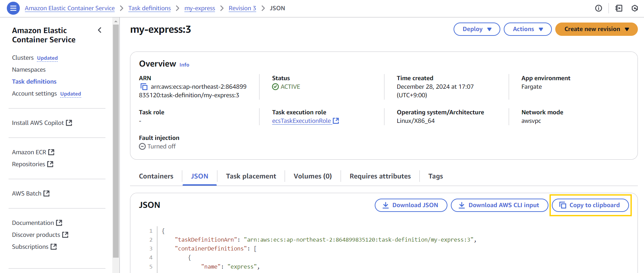
Task: Open Task definitions breadcrumb link
Action: 149,8
